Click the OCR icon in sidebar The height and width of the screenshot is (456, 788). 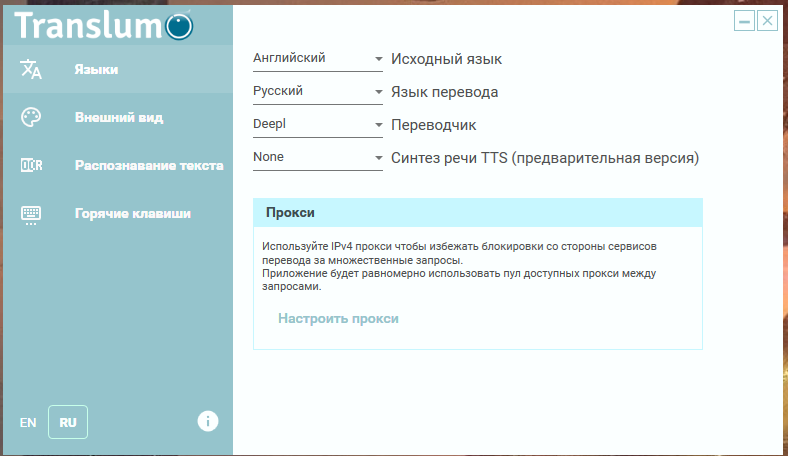(31, 165)
